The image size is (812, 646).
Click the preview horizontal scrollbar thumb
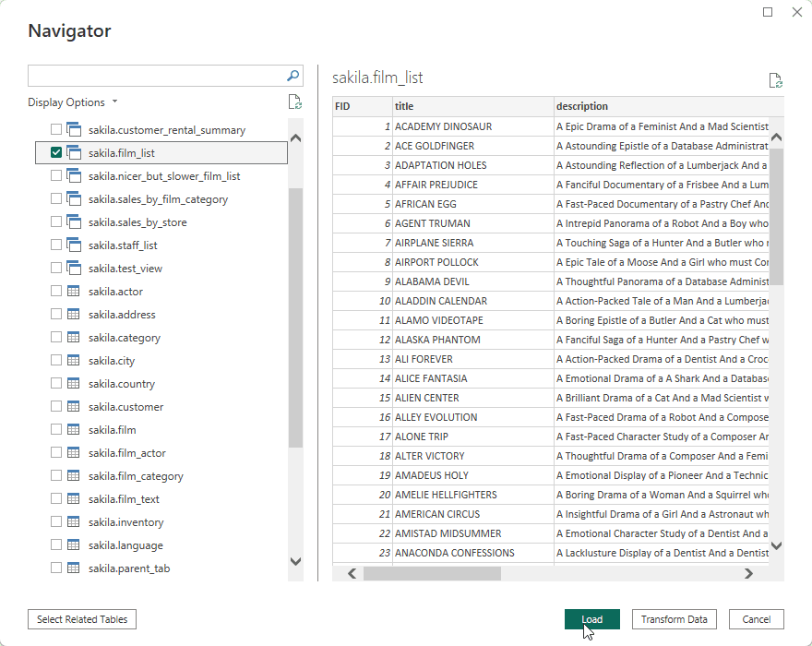tap(432, 573)
